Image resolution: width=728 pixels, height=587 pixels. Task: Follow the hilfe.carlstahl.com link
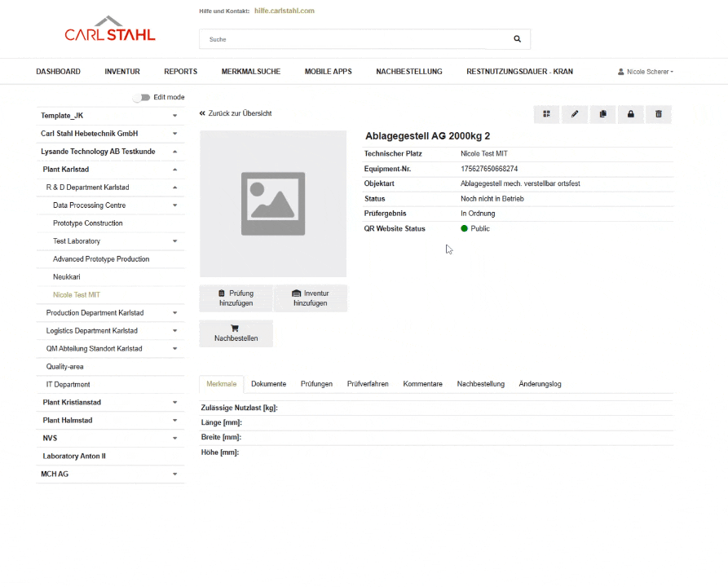(x=284, y=11)
